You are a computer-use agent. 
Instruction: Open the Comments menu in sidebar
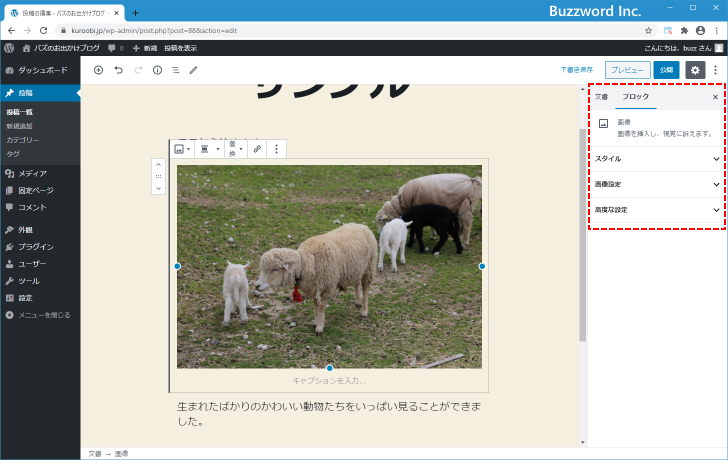(40, 207)
